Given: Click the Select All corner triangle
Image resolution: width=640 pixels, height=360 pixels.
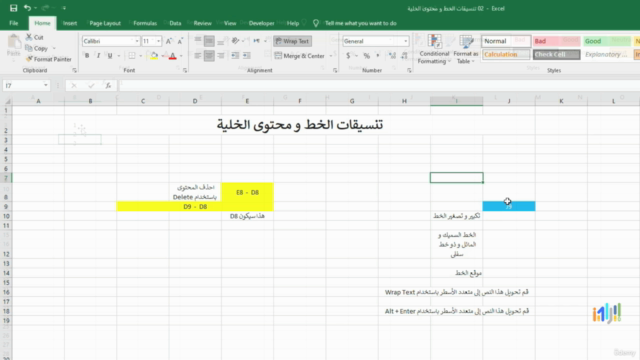Looking at the screenshot, I should 7,101.
